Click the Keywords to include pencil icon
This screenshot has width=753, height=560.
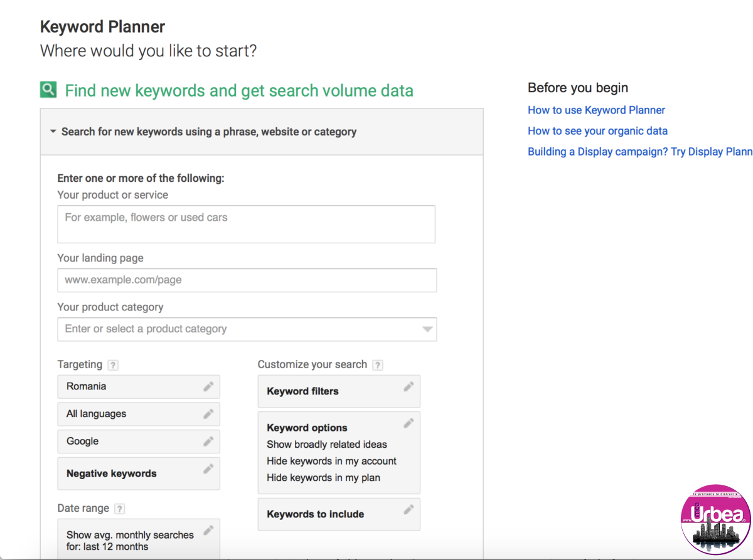coord(409,509)
